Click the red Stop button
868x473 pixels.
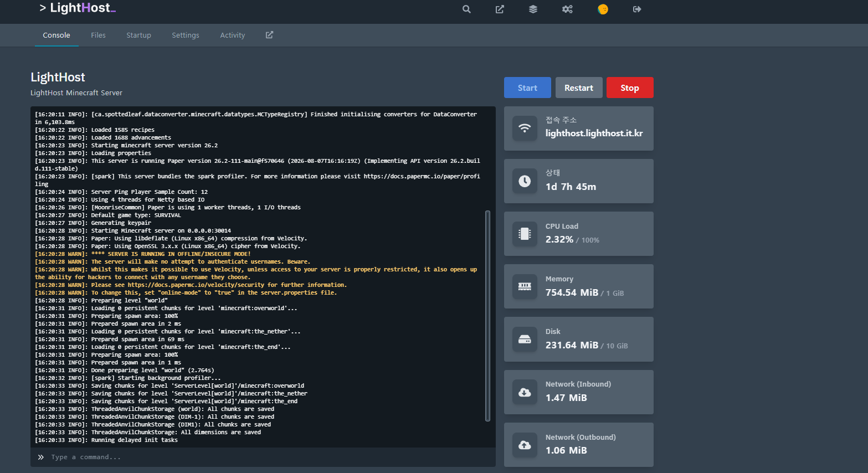coord(630,88)
